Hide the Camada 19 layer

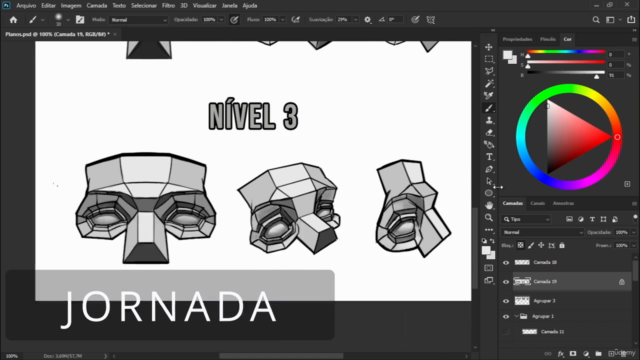506,282
